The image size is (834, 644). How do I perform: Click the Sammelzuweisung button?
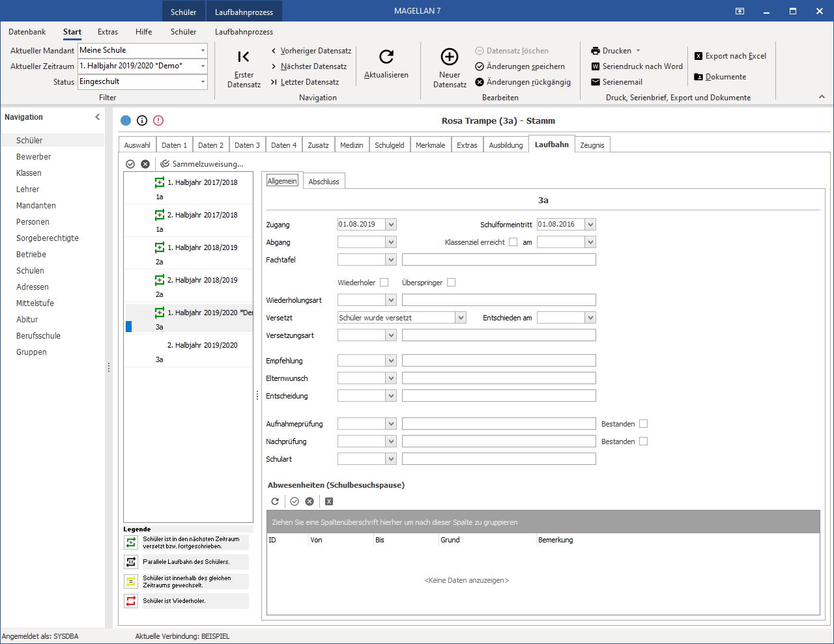pos(202,164)
